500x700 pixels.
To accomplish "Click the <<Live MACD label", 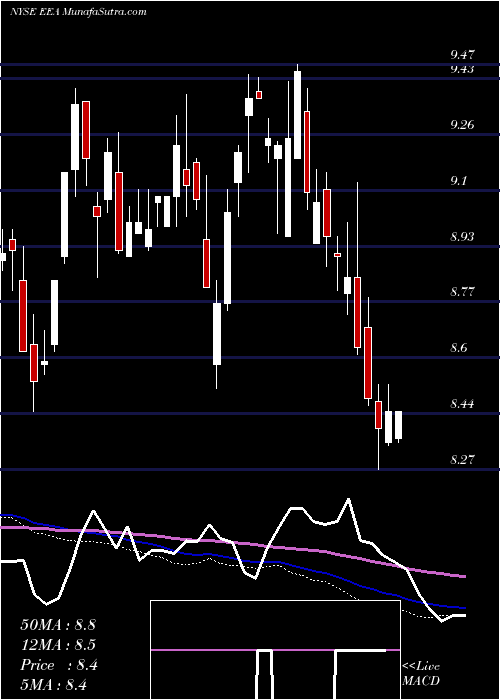I will pyautogui.click(x=421, y=674).
